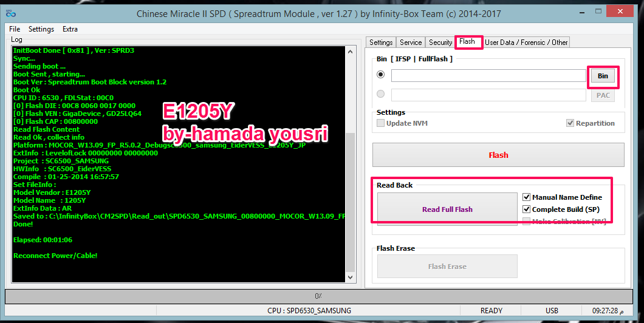
Task: Click 'InitBoot Done [ 0x81 ]' log line
Action: pos(74,50)
